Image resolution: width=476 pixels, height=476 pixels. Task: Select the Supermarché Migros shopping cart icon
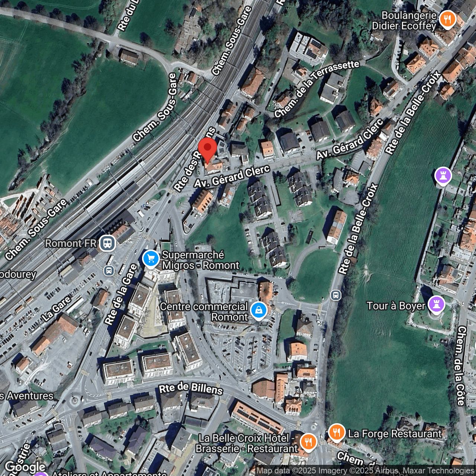(x=151, y=259)
